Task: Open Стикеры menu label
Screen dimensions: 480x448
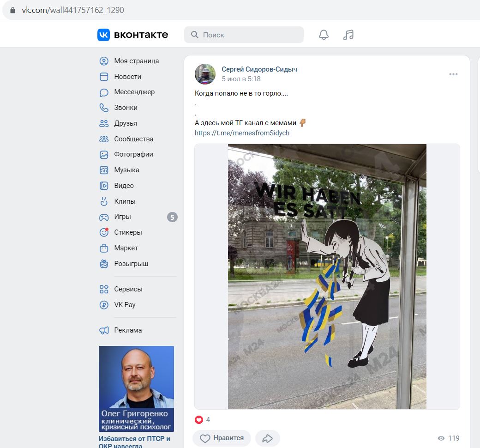Action: pos(128,232)
